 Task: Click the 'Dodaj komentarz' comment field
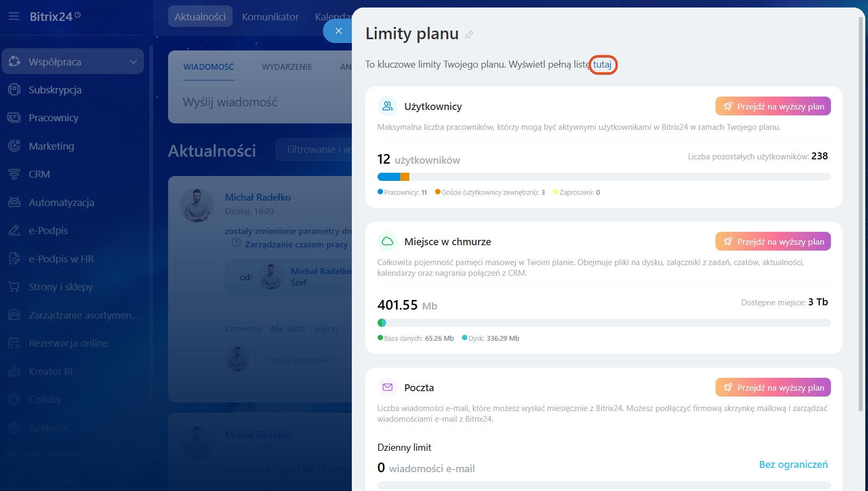[303, 359]
